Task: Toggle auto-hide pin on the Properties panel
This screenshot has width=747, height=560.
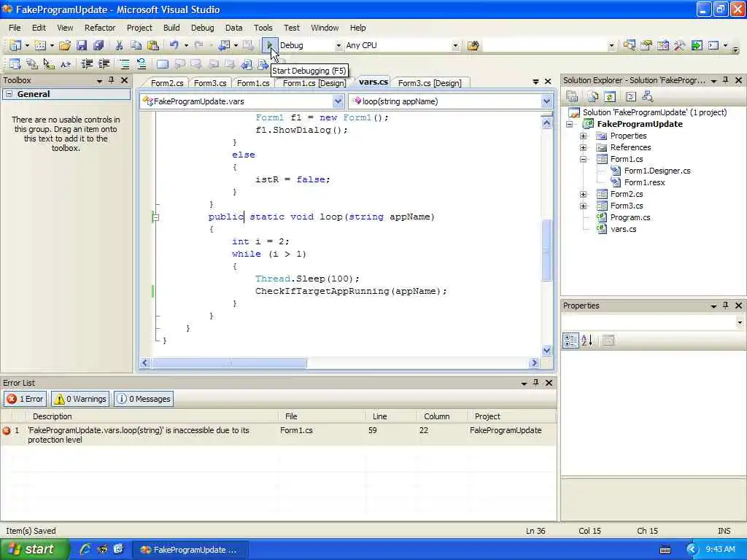Action: (726, 306)
